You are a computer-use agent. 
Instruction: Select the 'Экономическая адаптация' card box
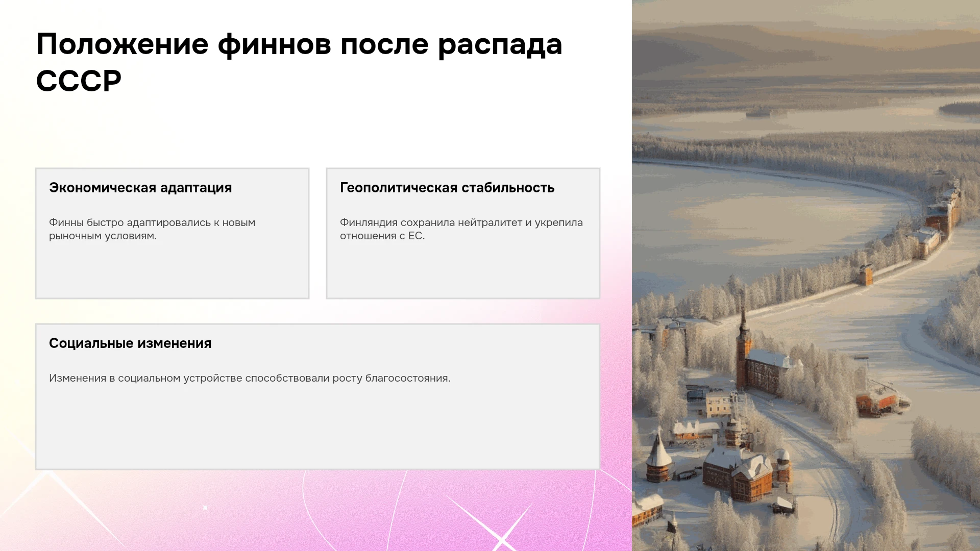point(172,233)
